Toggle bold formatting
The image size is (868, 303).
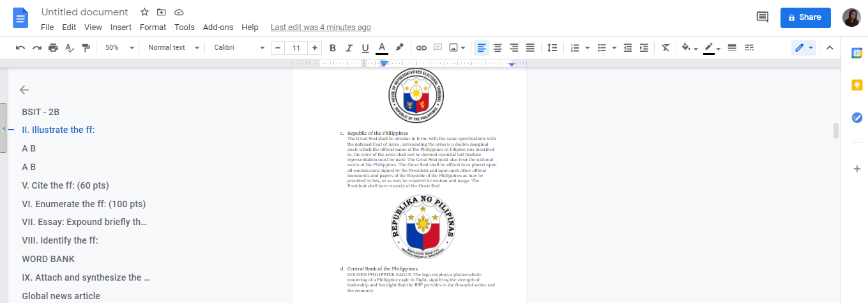tap(332, 48)
